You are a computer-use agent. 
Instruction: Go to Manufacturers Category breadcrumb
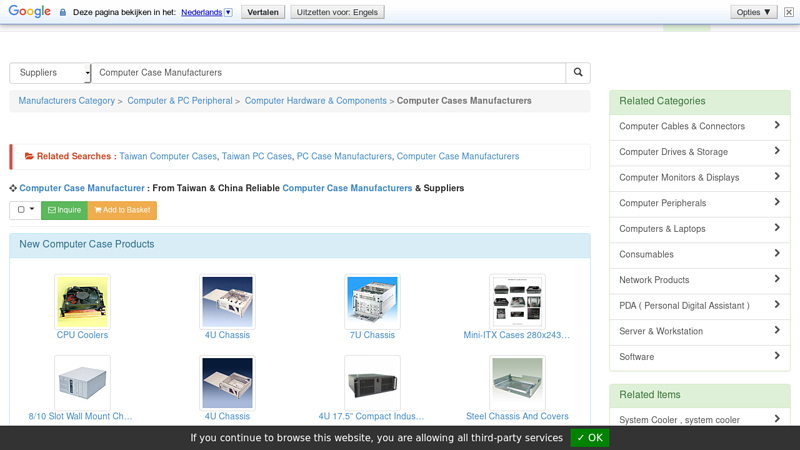coord(67,101)
